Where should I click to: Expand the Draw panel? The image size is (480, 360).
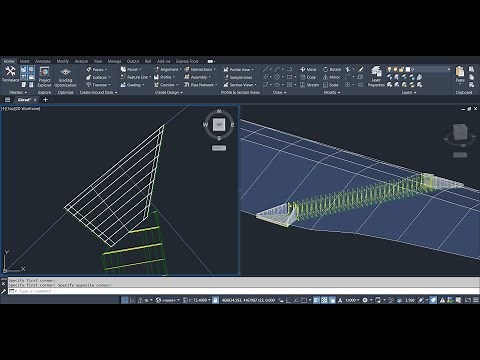[x=279, y=92]
